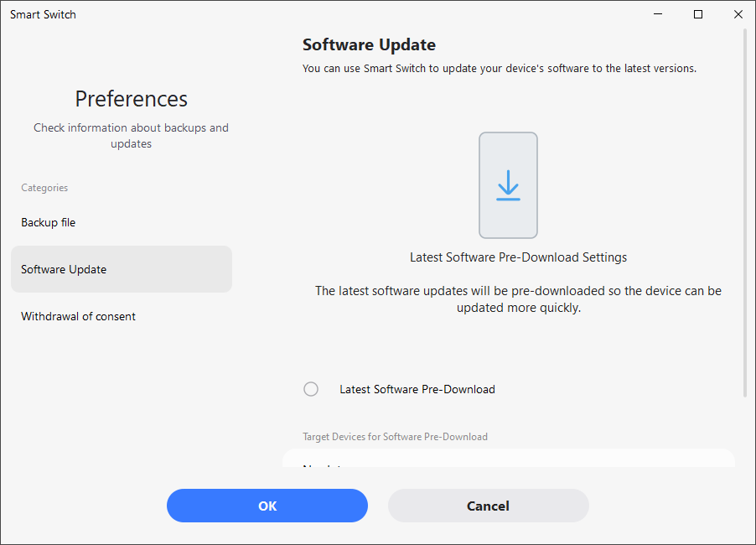The width and height of the screenshot is (756, 545).
Task: Click the partially visible target devices list
Action: (x=508, y=459)
